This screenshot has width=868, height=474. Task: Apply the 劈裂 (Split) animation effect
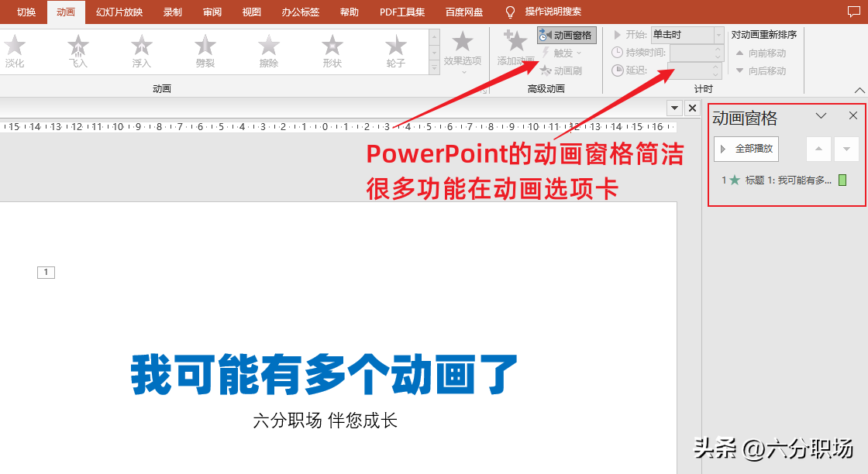[205, 51]
